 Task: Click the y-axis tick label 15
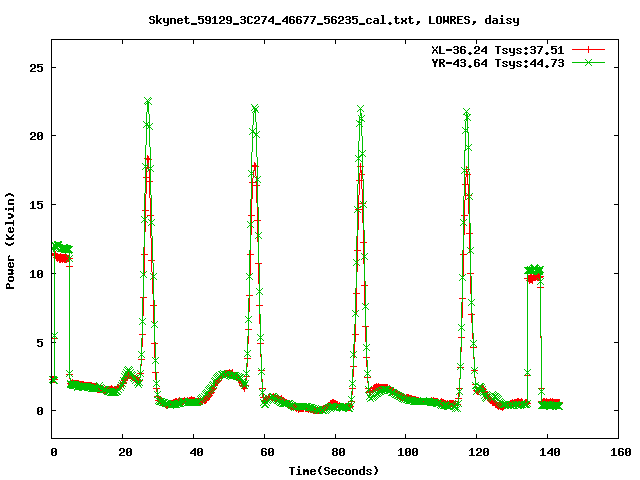[x=36, y=205]
